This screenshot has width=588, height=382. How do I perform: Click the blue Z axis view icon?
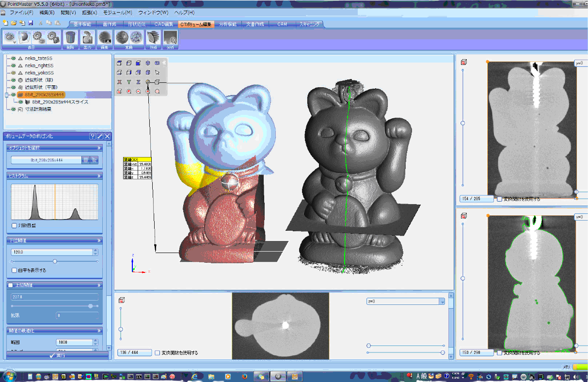[138, 82]
